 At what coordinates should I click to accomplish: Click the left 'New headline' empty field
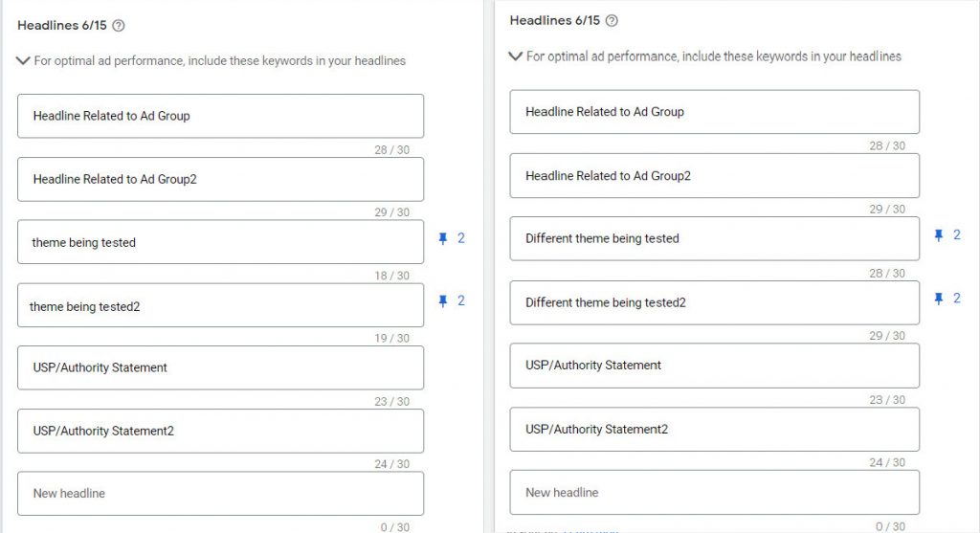point(220,494)
